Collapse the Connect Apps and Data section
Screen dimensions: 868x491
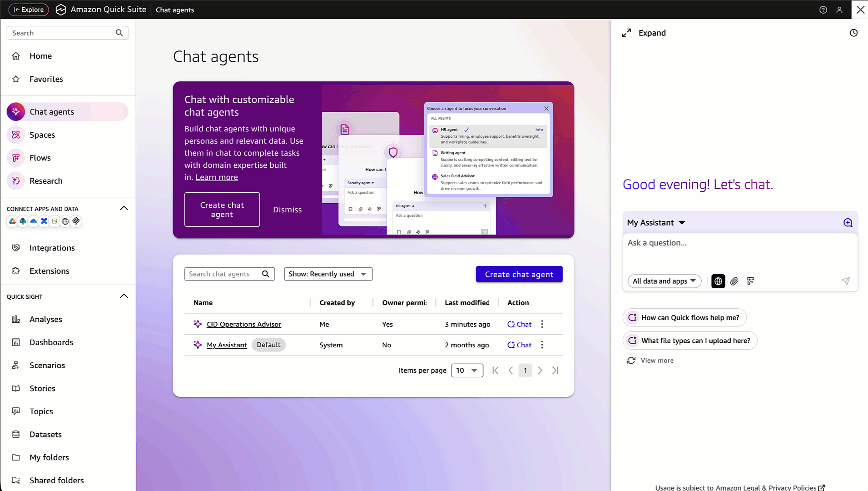click(x=124, y=208)
